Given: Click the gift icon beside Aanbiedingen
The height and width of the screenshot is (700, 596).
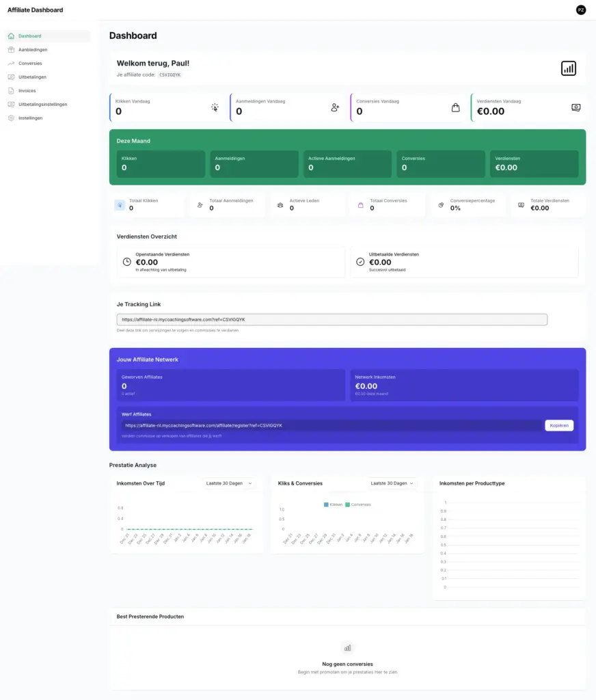Looking at the screenshot, I should click(11, 50).
